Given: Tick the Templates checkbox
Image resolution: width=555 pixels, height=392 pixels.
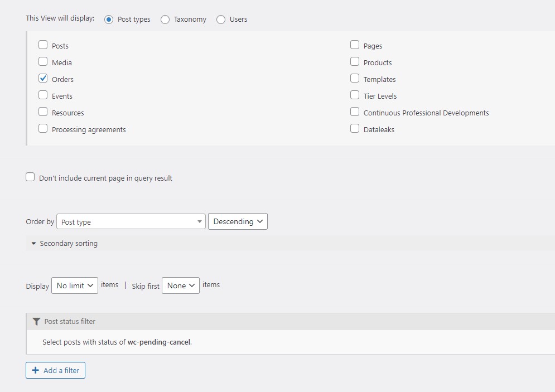Looking at the screenshot, I should click(355, 78).
